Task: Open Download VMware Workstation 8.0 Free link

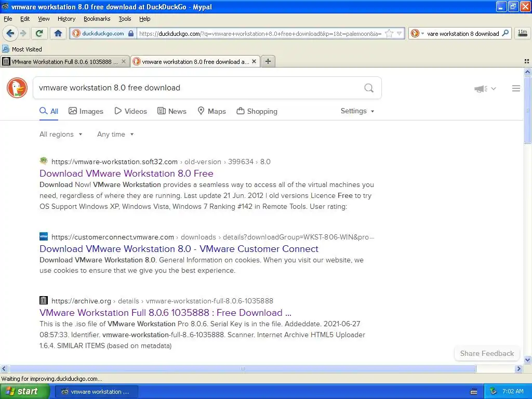Action: 126,174
